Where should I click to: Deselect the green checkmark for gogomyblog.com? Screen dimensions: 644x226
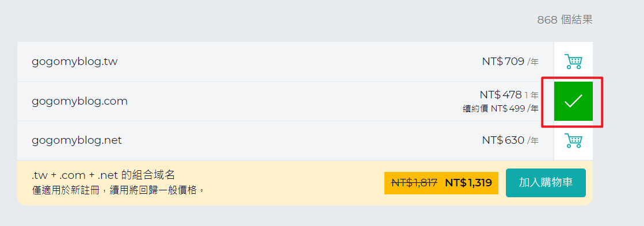pyautogui.click(x=573, y=101)
